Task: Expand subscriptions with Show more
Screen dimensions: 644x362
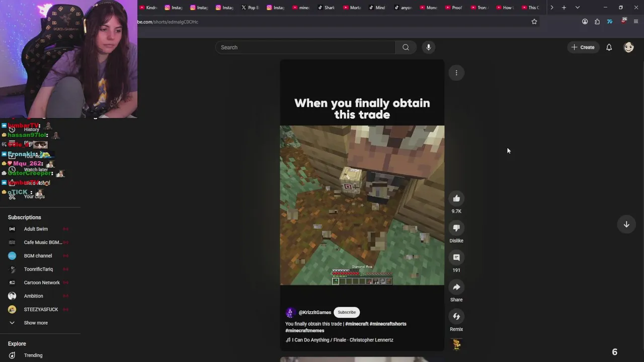Action: pyautogui.click(x=35, y=323)
